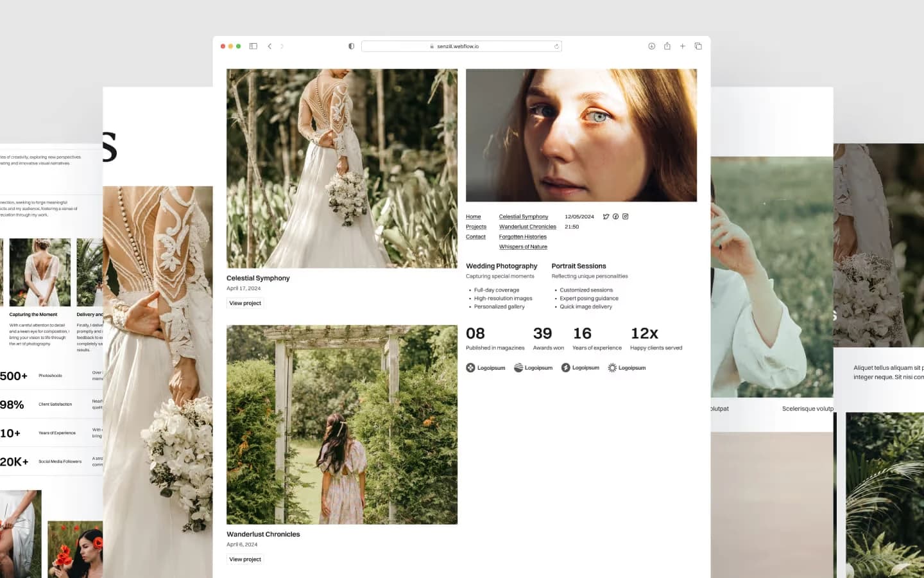Open the Contact navigation link

(475, 237)
